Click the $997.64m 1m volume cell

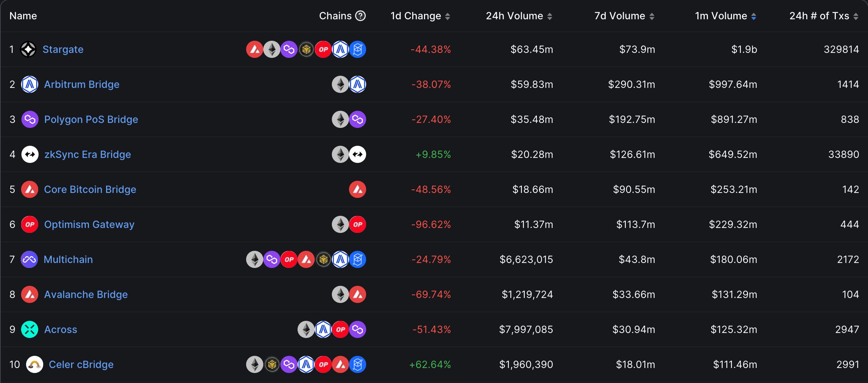tap(733, 84)
